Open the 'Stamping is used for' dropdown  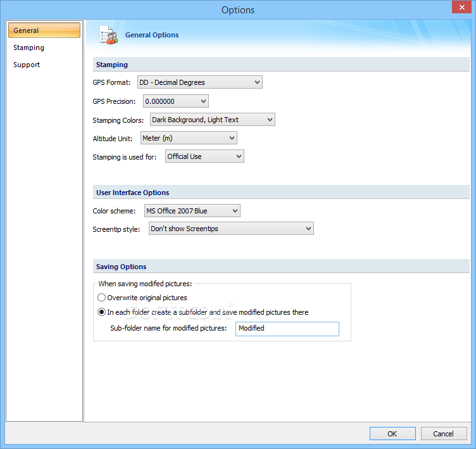tap(204, 156)
